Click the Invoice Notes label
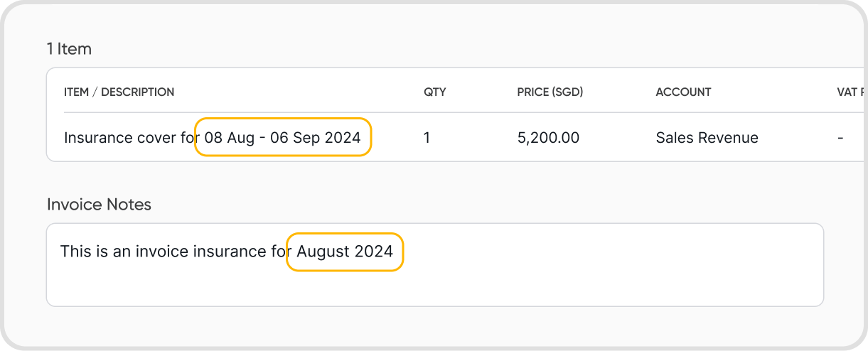Image resolution: width=868 pixels, height=351 pixels. coord(99,205)
